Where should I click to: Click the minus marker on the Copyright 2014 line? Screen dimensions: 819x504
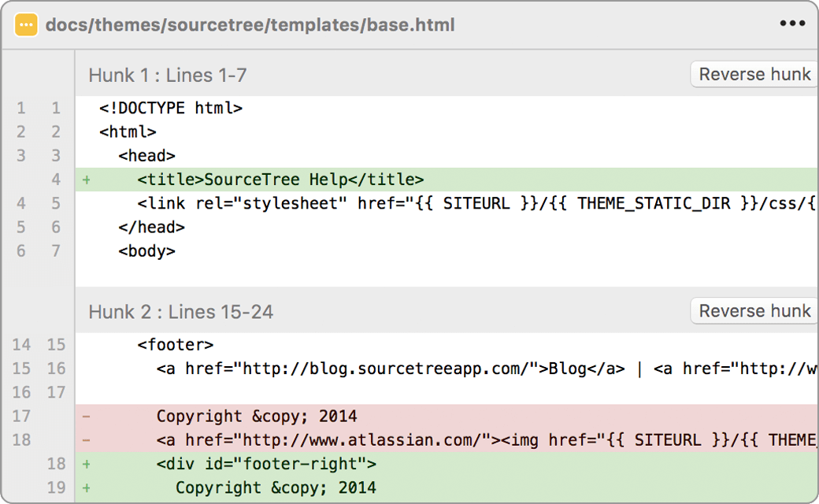click(86, 416)
